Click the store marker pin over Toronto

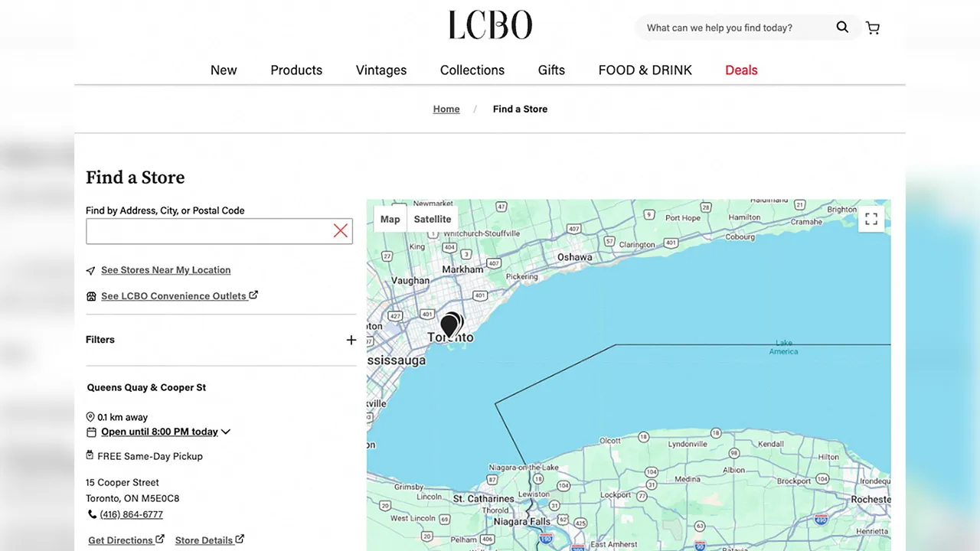tap(451, 324)
